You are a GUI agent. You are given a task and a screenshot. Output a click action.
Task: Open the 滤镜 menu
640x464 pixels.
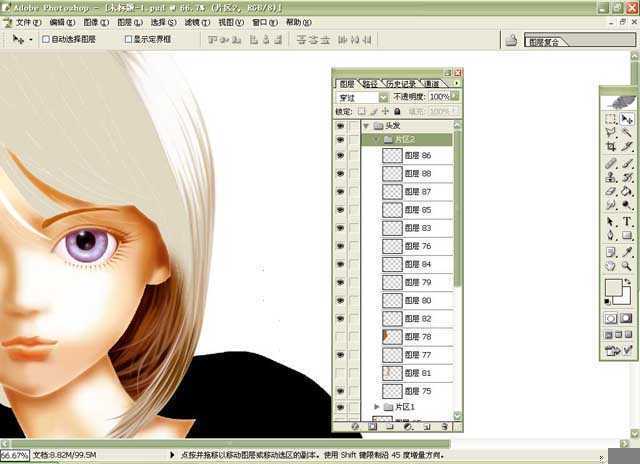(197, 22)
